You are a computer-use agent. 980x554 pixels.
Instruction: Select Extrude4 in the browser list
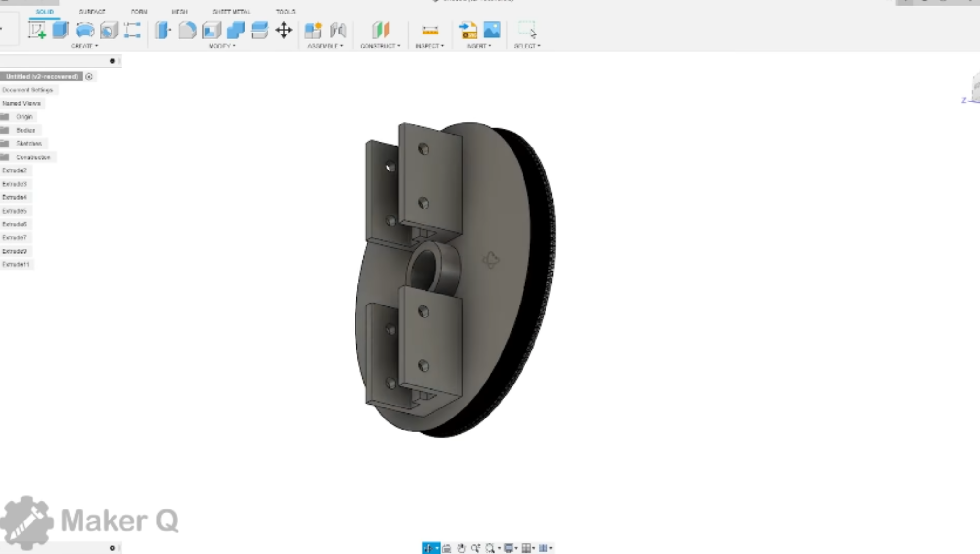15,197
